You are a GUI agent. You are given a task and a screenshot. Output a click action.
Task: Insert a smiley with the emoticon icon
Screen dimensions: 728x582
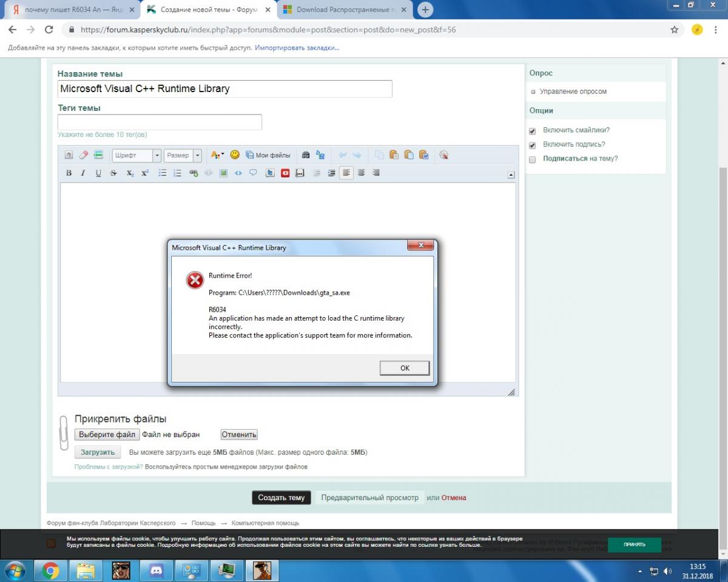[235, 155]
